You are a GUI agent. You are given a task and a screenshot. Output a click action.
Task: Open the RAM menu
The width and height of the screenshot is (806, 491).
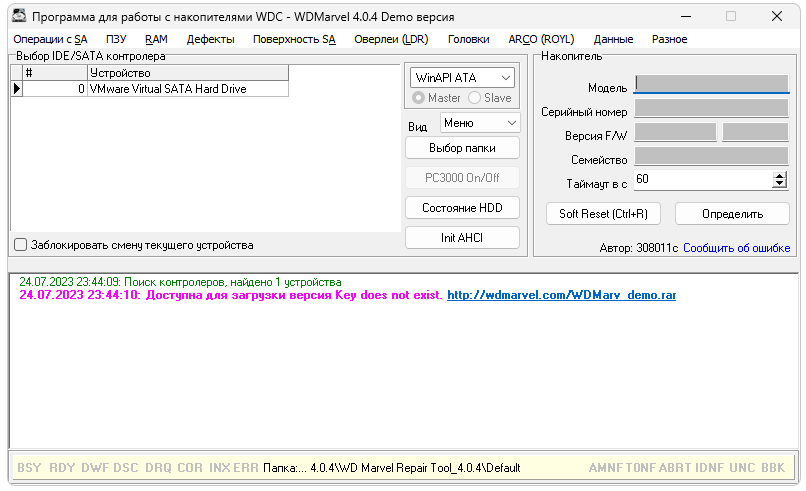[156, 39]
